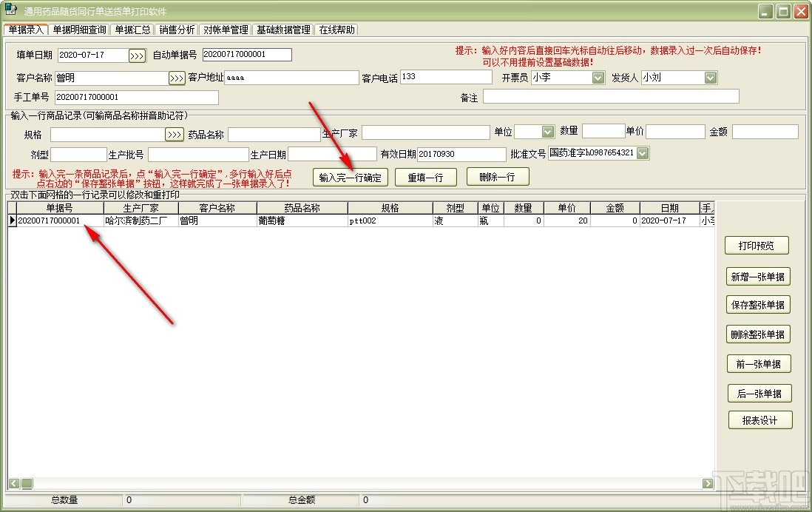The height and width of the screenshot is (512, 812).
Task: Click the 重填一行 button
Action: (426, 178)
